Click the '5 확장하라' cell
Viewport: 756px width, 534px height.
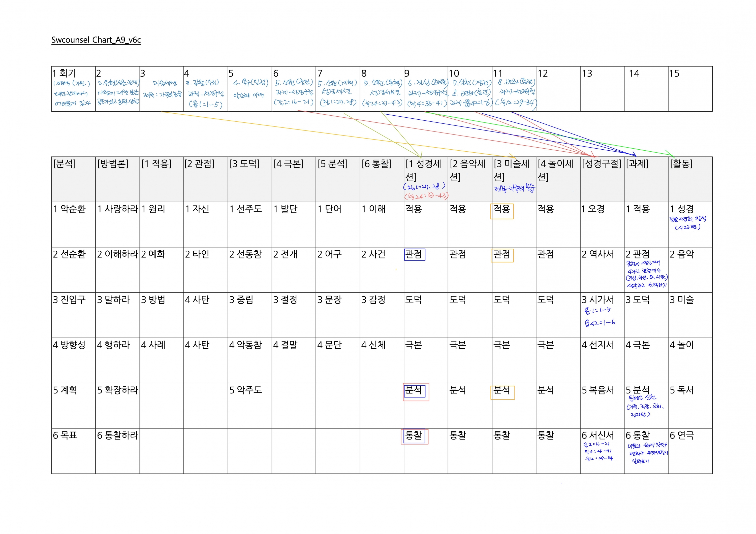(117, 390)
